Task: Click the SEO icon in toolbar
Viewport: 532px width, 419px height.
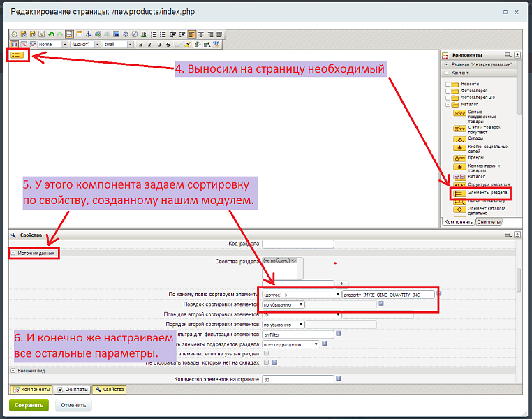Action: pos(216,45)
